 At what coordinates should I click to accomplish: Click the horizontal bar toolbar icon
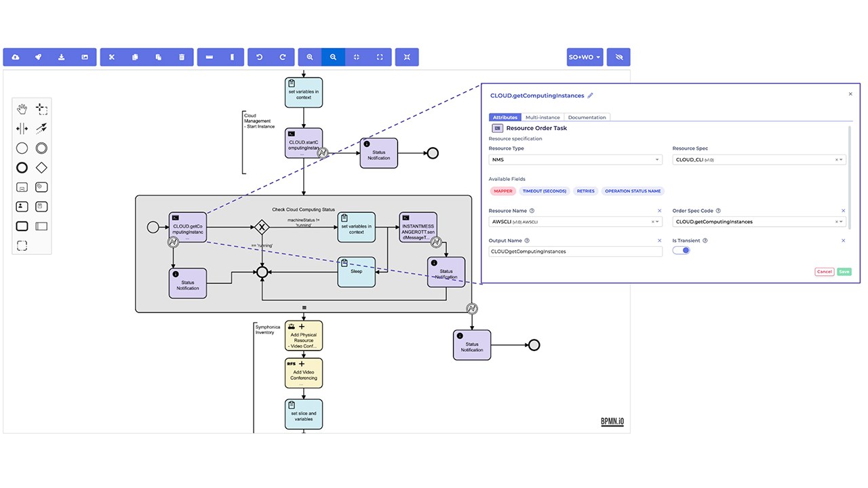(209, 57)
